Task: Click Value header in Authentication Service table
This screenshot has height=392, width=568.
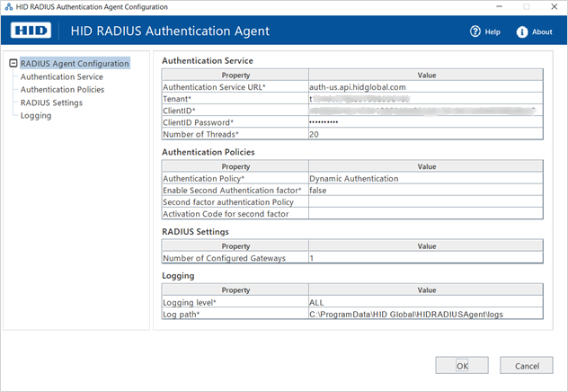Action: [426, 75]
